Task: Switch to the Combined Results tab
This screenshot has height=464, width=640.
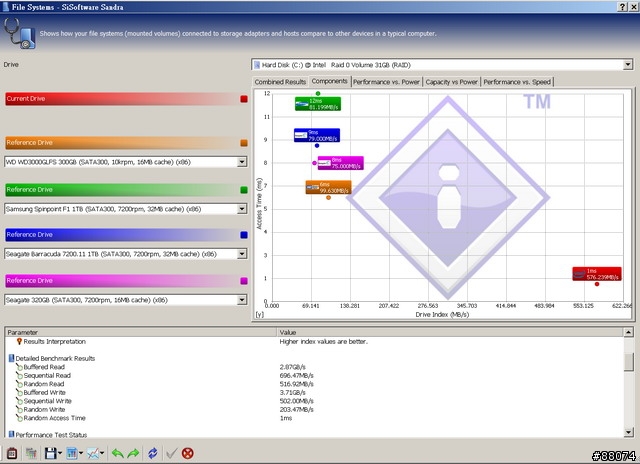Action: pos(280,82)
